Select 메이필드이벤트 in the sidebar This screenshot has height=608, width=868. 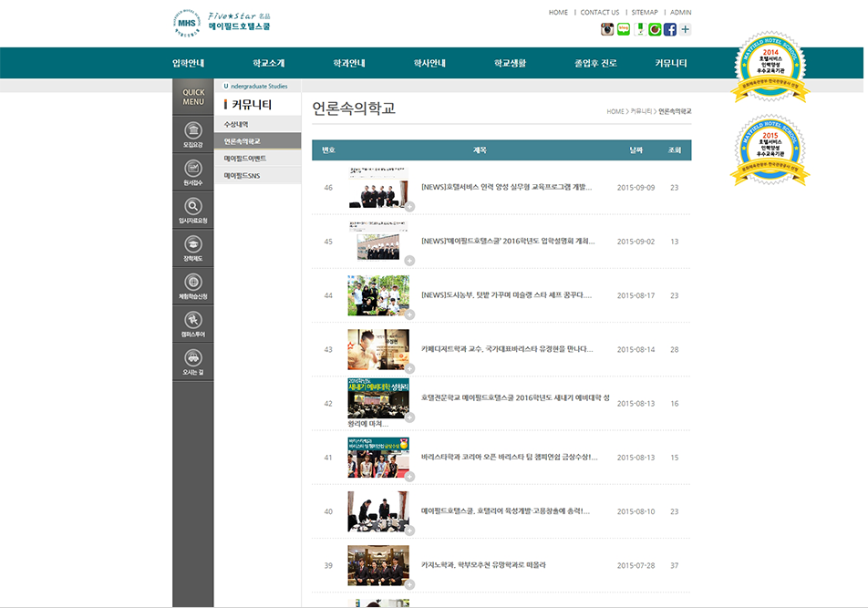245,159
